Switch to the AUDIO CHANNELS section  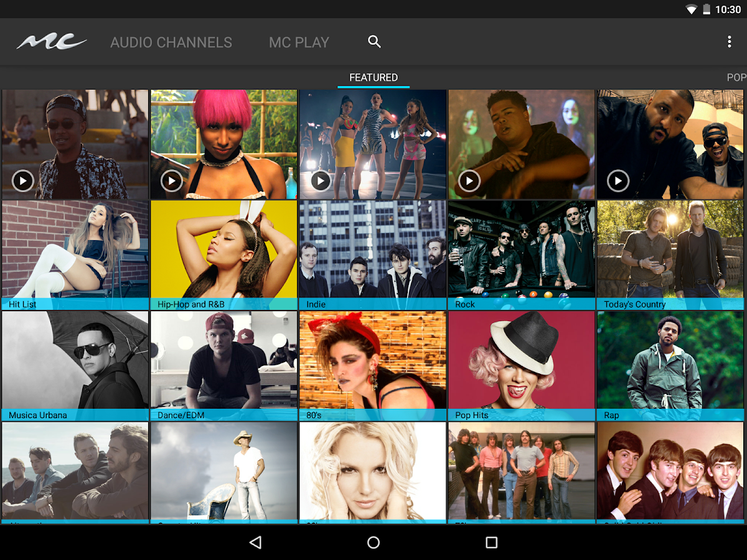pyautogui.click(x=171, y=42)
